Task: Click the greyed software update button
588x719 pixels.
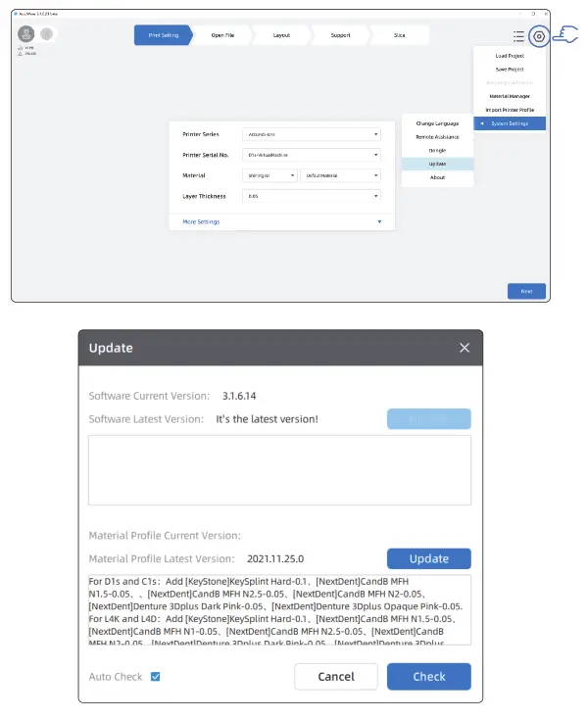Action: tap(429, 418)
